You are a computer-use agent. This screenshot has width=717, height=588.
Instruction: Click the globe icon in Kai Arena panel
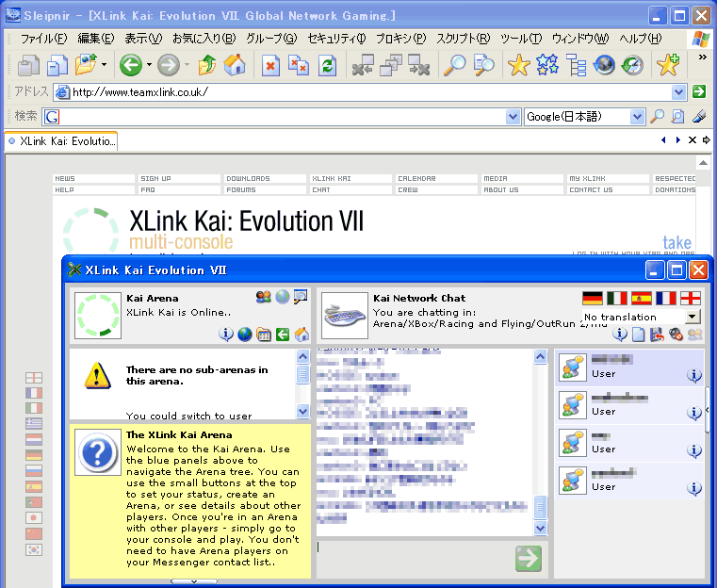(245, 335)
